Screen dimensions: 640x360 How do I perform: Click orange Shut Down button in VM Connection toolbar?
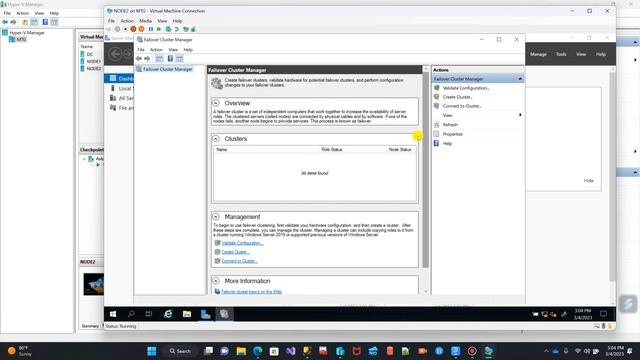tap(141, 29)
